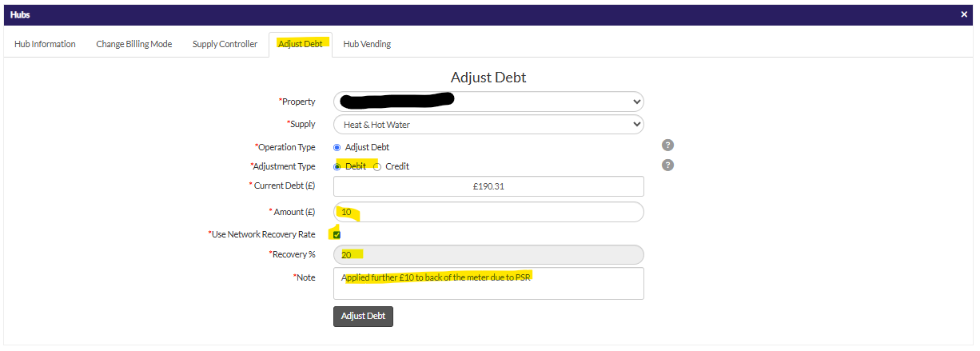Click into the Note text area

click(x=488, y=283)
